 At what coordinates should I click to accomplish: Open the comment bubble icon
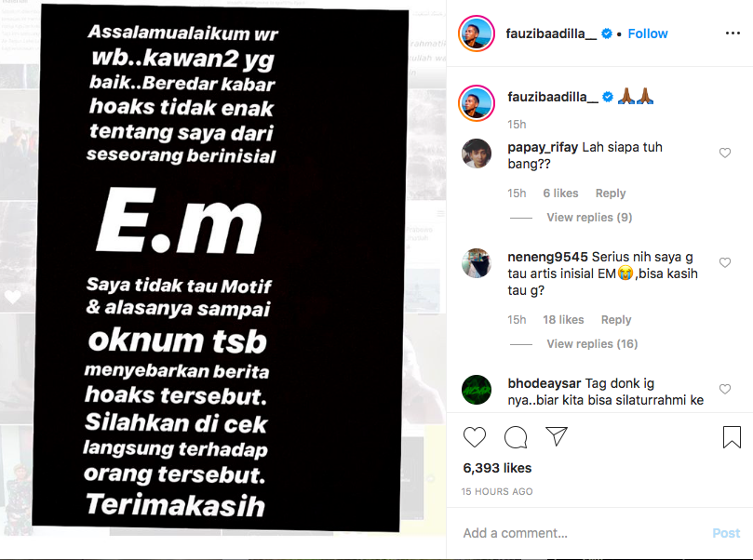pyautogui.click(x=516, y=436)
